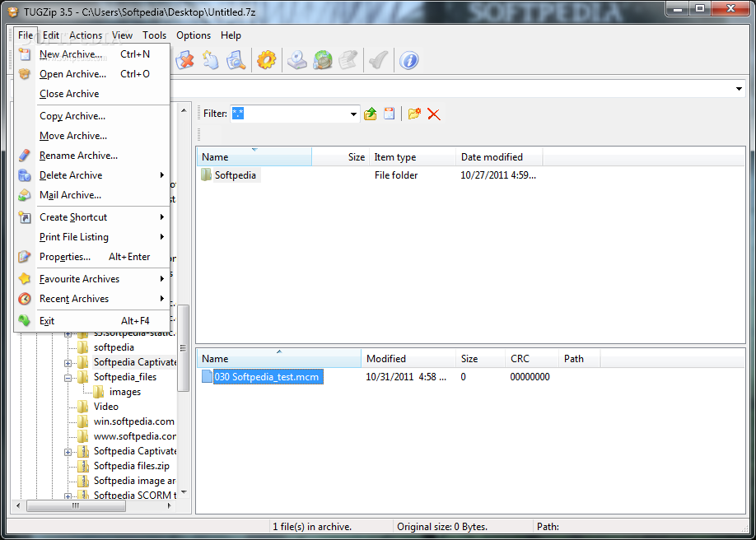The image size is (756, 540).
Task: Sort archive list by Modified column
Action: [x=408, y=359]
